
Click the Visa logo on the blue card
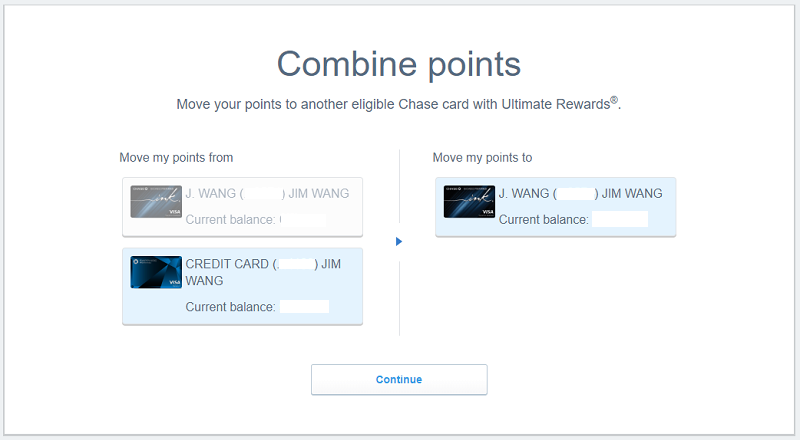point(174,282)
